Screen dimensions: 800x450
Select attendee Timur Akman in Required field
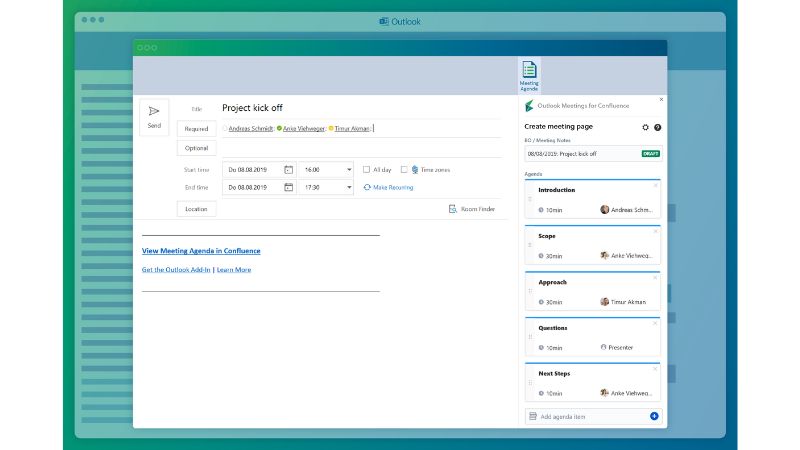(x=352, y=129)
